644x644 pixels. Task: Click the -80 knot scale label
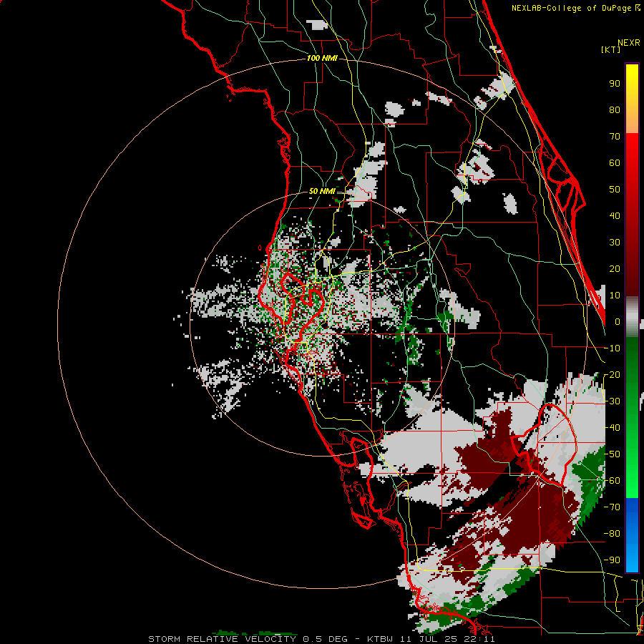tap(612, 534)
